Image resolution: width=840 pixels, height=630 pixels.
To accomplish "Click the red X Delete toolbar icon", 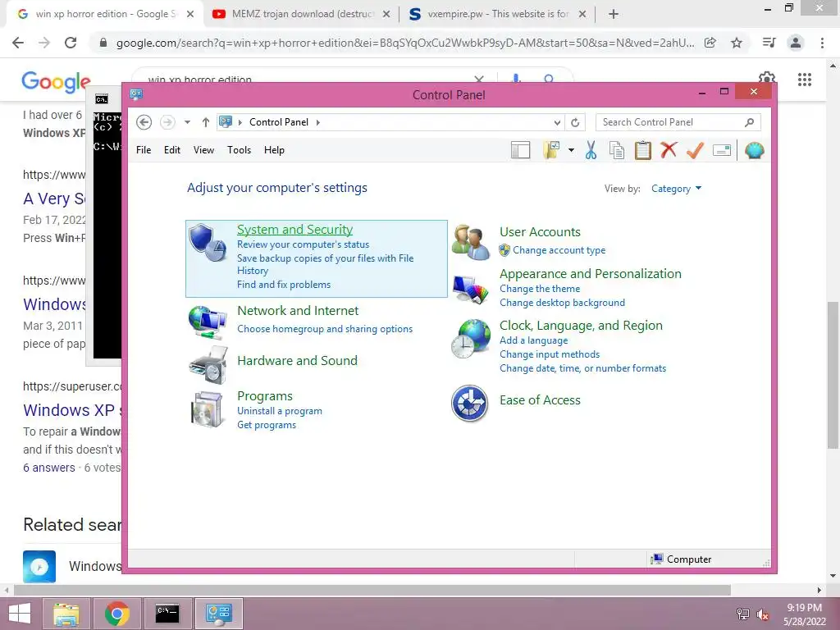I will pos(668,150).
